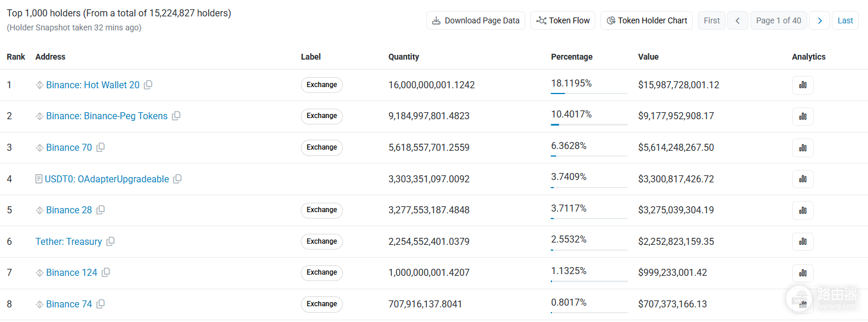Select value $2,252,823,159.35
This screenshot has height=322, width=868.
676,241
